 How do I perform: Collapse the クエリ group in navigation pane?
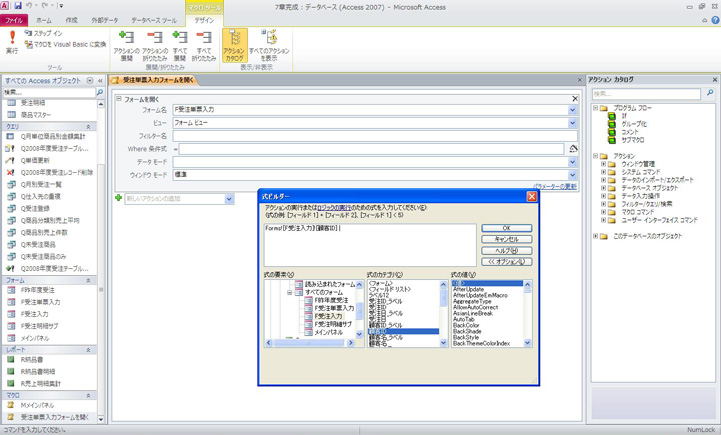click(88, 126)
